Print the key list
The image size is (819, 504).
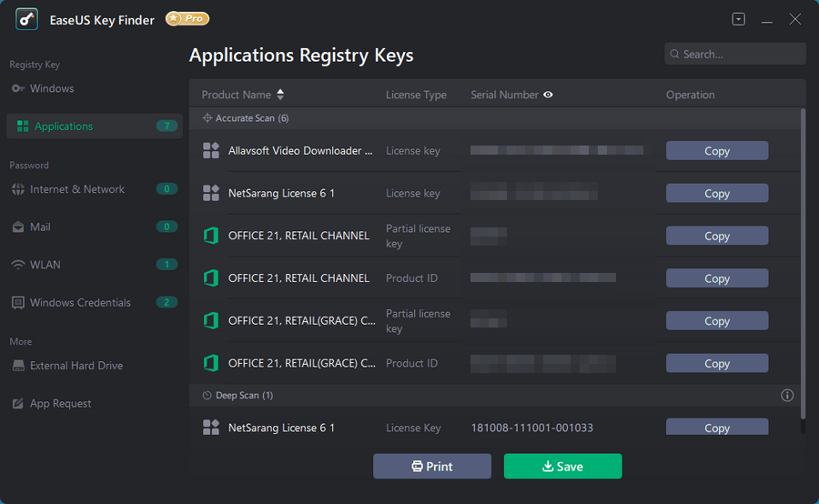pos(432,466)
